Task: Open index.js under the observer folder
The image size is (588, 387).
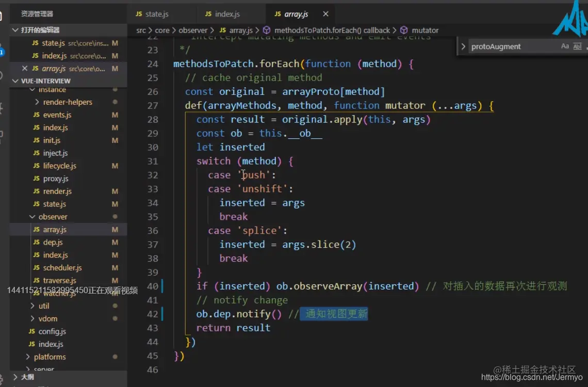Action: tap(68, 255)
